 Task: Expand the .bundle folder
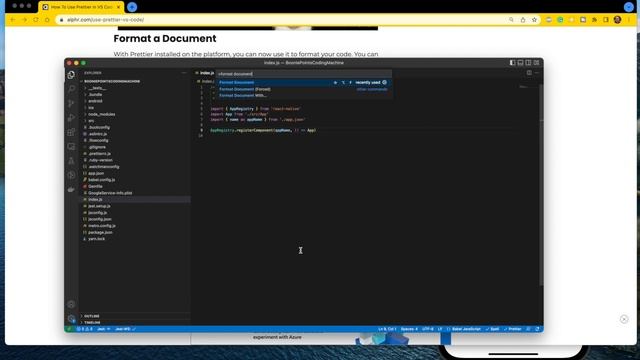135,95
